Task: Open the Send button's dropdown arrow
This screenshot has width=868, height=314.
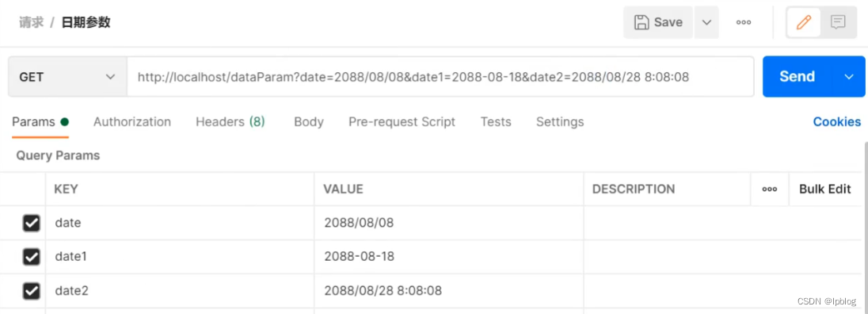Action: (849, 76)
